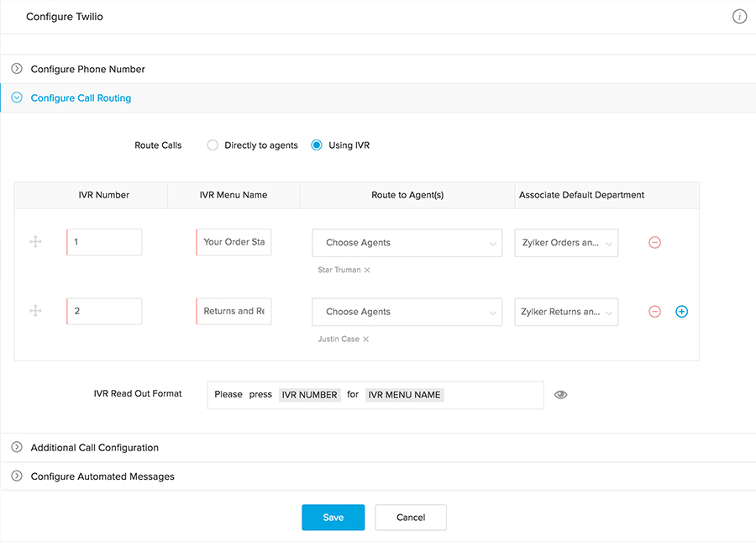Remove Star Truman agent tag
The height and width of the screenshot is (542, 756).
click(x=367, y=271)
